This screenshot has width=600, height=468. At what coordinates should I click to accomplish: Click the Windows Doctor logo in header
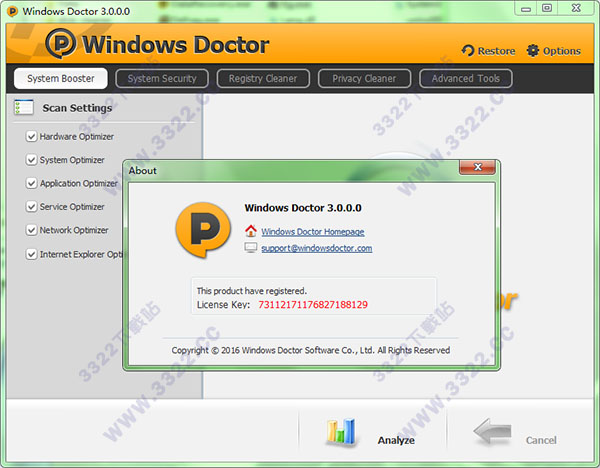(x=157, y=44)
